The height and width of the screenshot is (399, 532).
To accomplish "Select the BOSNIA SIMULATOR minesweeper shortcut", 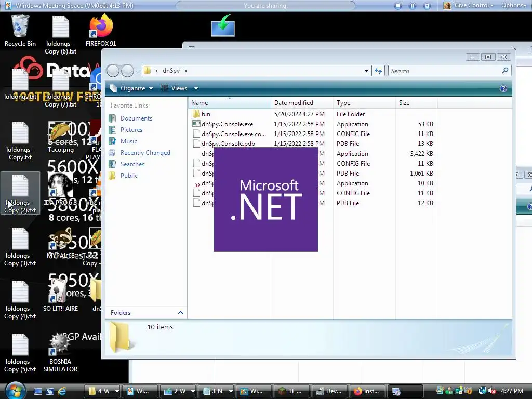I will pyautogui.click(x=60, y=353).
